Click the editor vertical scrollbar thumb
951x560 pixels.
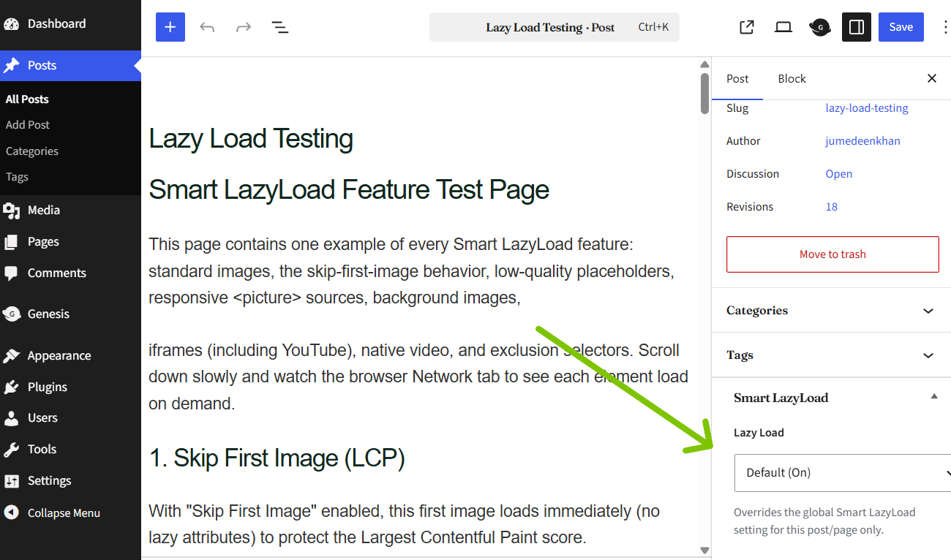(x=705, y=93)
